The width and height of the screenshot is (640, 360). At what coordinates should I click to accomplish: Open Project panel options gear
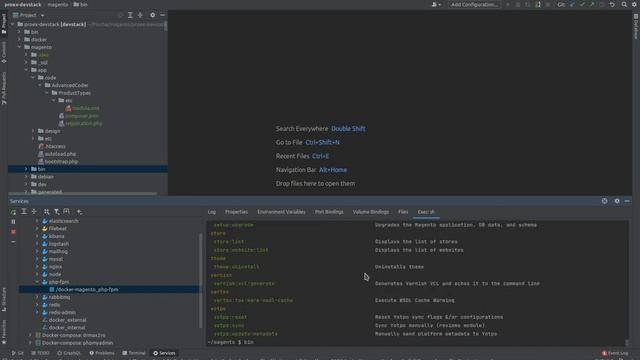coord(153,15)
